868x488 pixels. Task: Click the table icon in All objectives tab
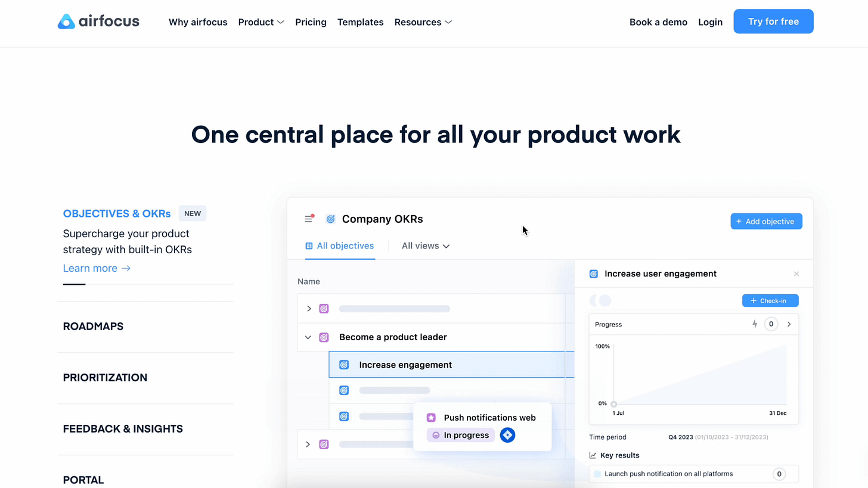[309, 245]
